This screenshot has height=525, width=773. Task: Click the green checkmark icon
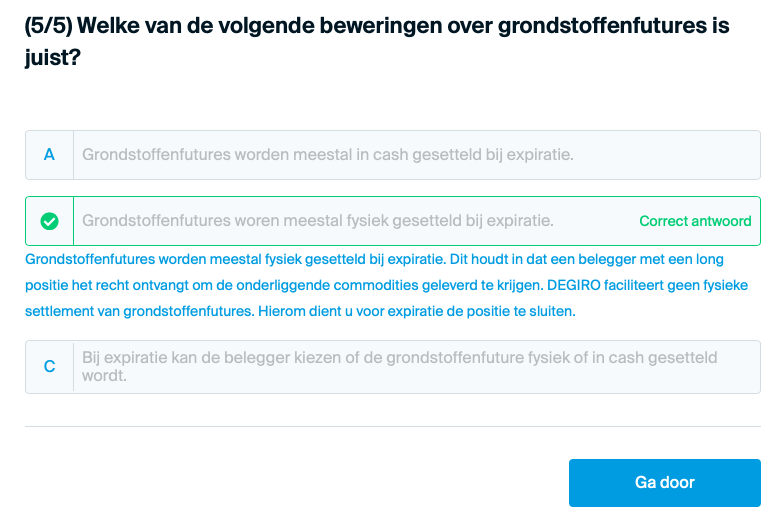click(49, 221)
